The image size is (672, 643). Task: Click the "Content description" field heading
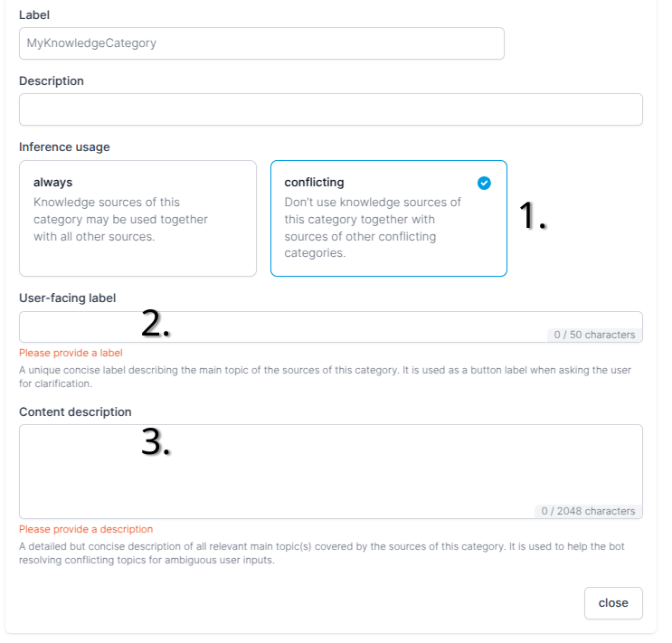click(75, 412)
